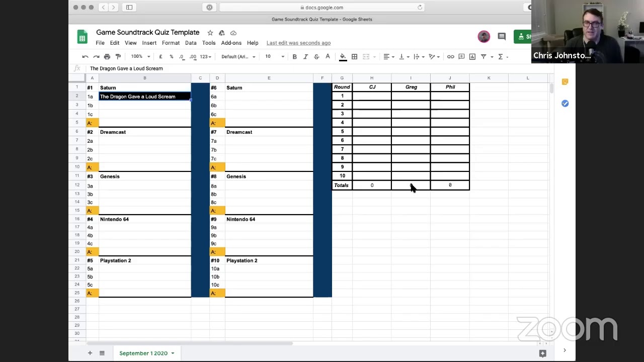Open text rotation dropdown

(x=434, y=57)
